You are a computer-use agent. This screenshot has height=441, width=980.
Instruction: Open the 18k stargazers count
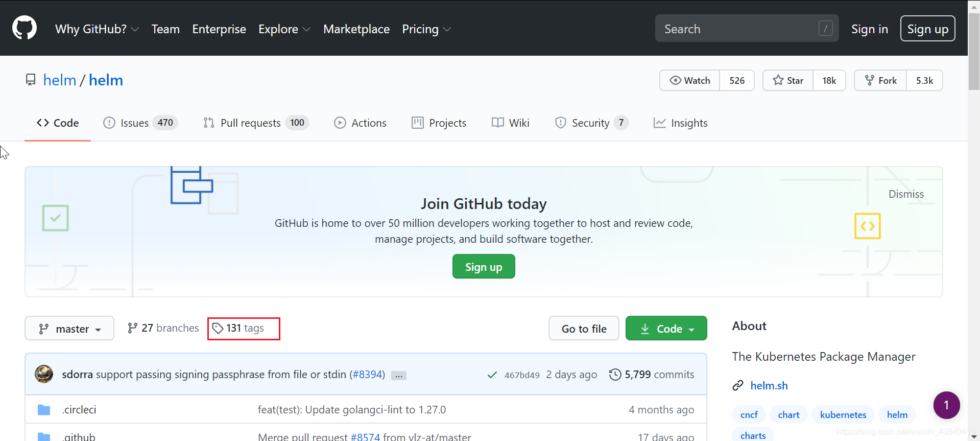tap(829, 81)
